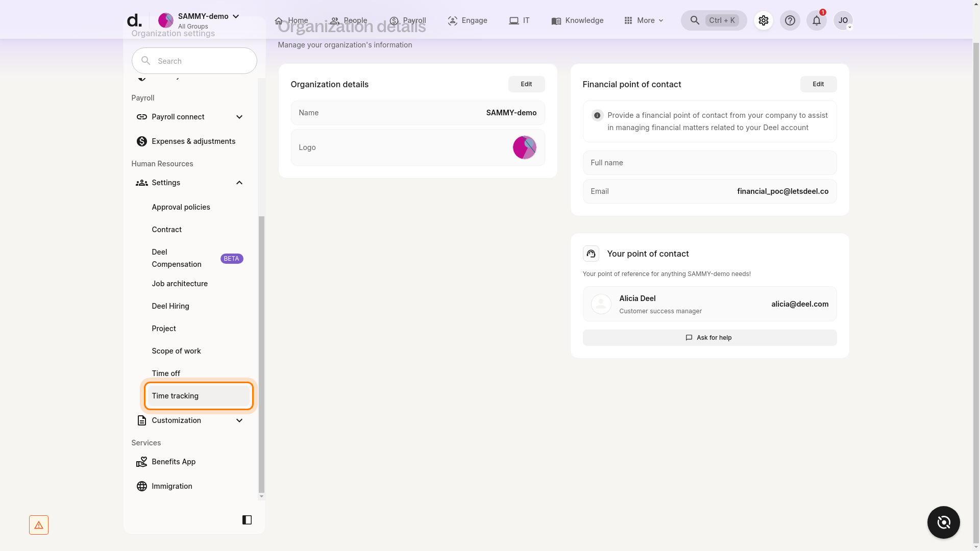The height and width of the screenshot is (551, 980).
Task: Click Alicia Deel's avatar
Action: click(601, 304)
